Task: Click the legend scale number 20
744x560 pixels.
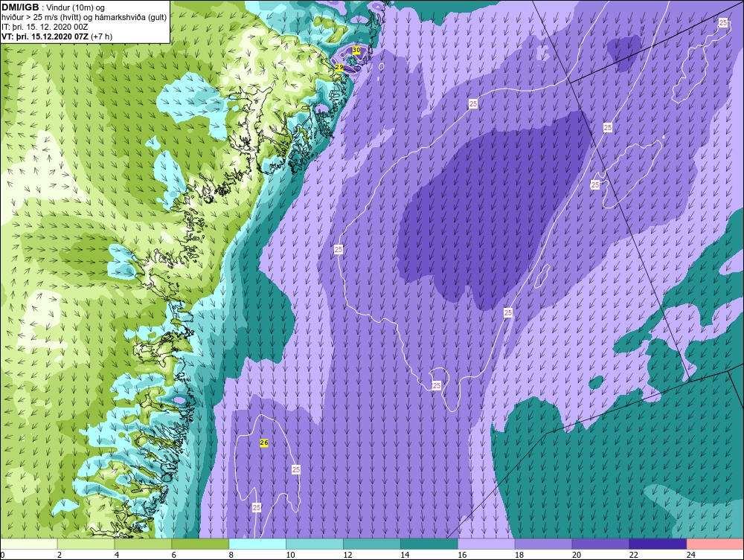Action: [577, 555]
